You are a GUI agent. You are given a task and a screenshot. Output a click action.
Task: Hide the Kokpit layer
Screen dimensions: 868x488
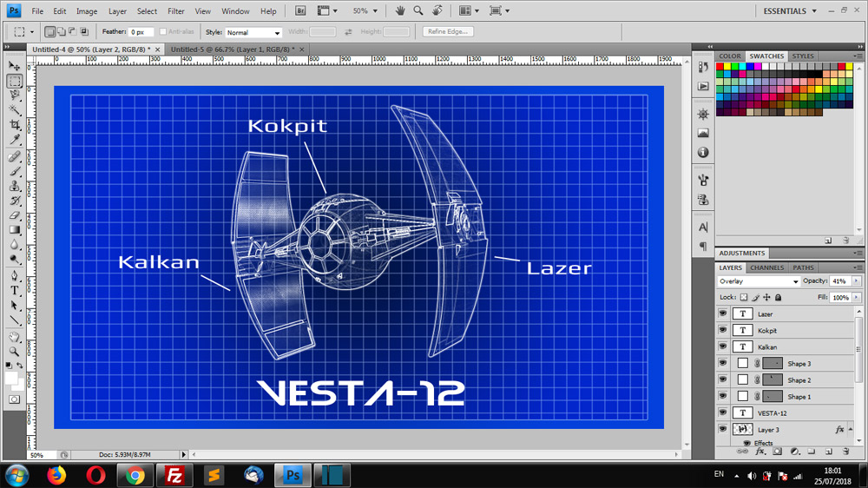click(x=722, y=330)
